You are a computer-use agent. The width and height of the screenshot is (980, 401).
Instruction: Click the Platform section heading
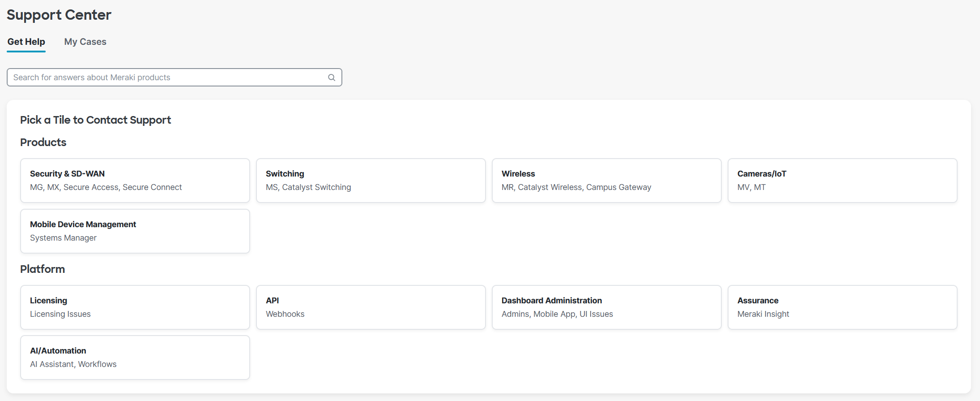[43, 269]
